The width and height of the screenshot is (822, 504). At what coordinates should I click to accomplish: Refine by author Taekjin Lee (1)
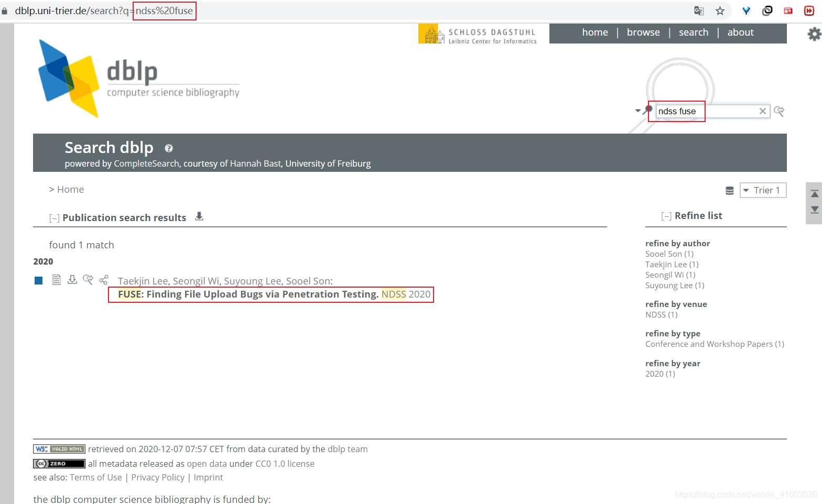coord(672,265)
